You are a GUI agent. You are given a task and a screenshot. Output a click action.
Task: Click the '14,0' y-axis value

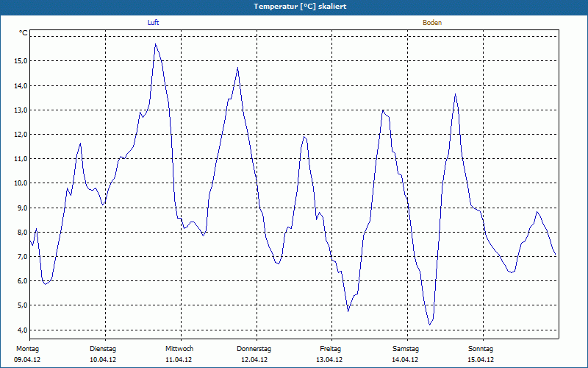coord(21,85)
